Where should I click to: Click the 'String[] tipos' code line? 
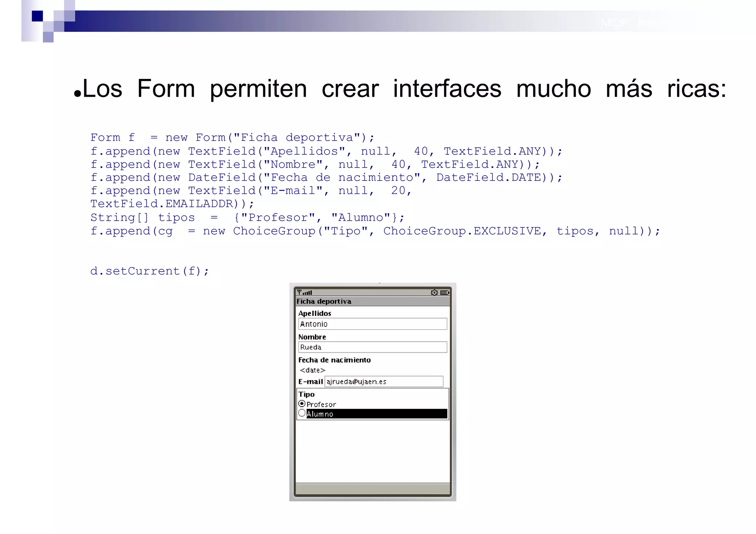pos(247,217)
